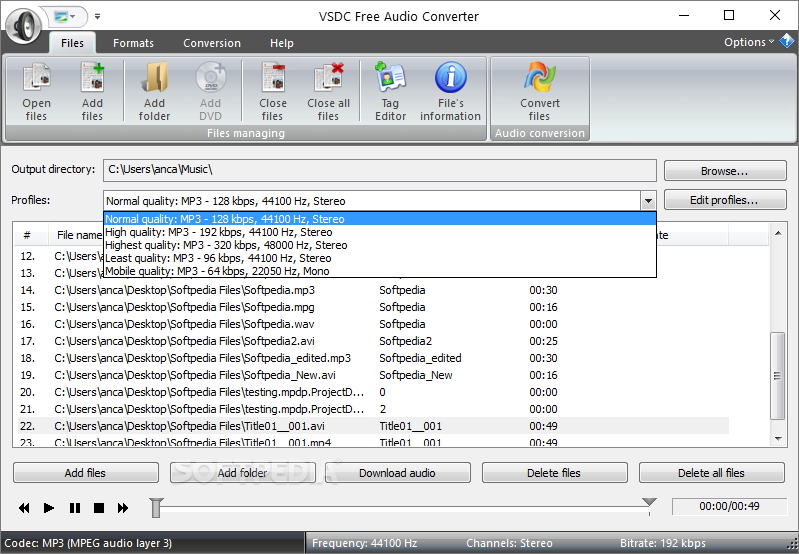Click the stop button
The image size is (799, 554).
tap(99, 508)
